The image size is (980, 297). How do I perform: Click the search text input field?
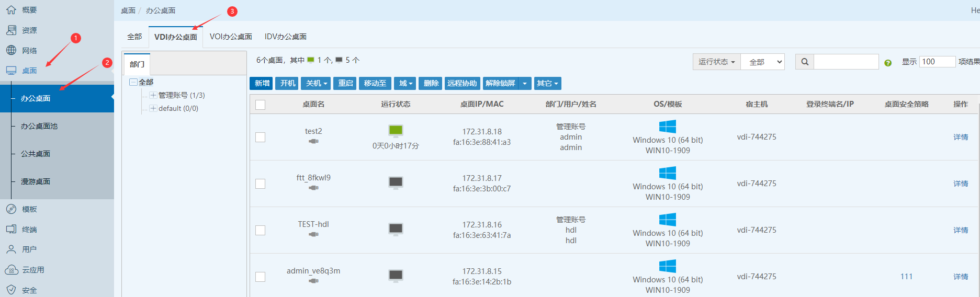click(x=846, y=62)
